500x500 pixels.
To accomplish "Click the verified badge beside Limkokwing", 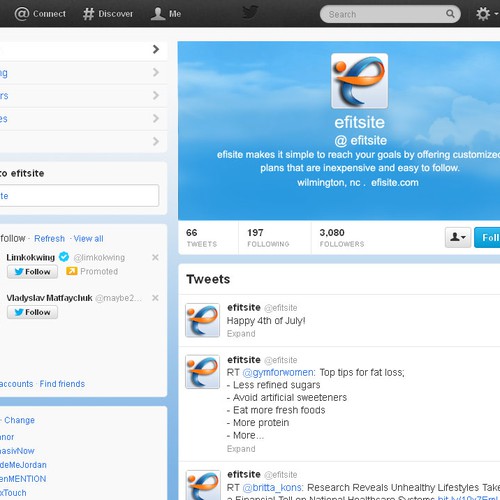I will pos(64,257).
